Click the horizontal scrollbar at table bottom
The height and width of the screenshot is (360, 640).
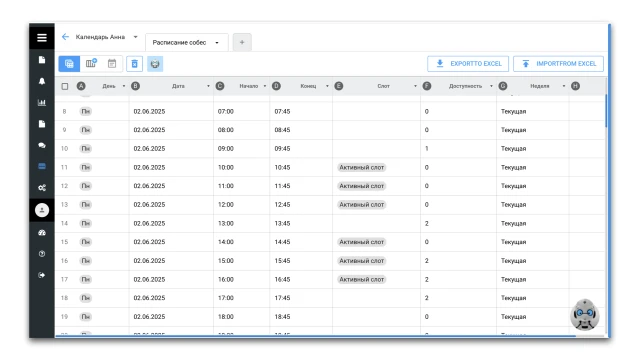pyautogui.click(x=315, y=336)
